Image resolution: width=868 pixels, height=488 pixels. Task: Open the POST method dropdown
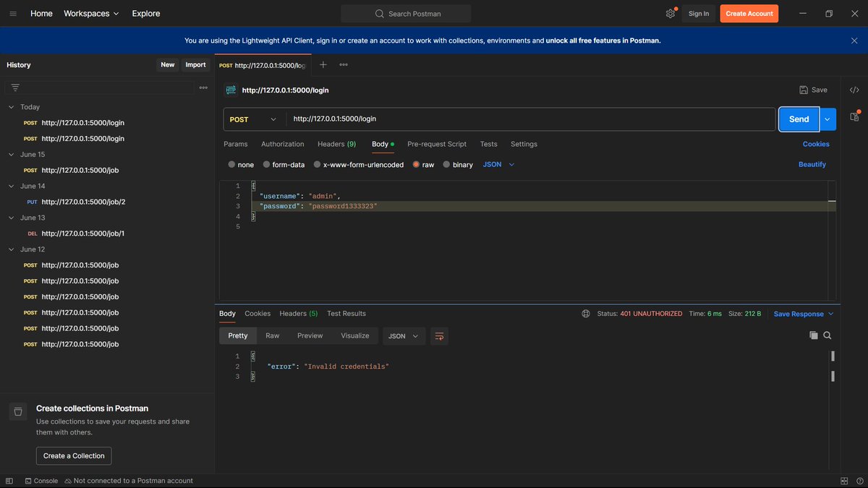click(254, 119)
